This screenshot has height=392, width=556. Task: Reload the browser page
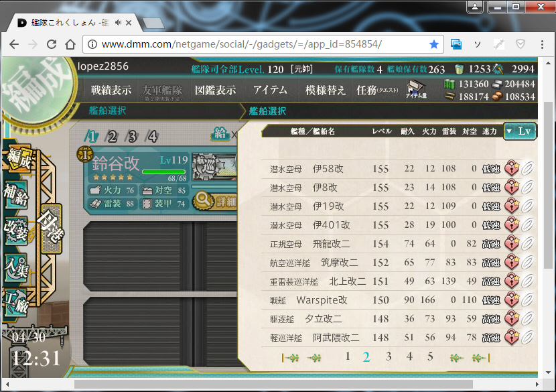pos(52,44)
